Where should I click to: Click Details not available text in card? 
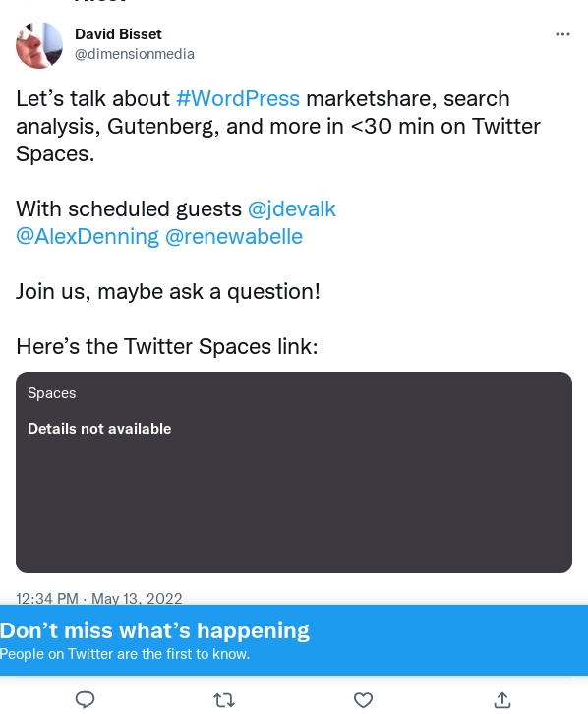point(99,429)
